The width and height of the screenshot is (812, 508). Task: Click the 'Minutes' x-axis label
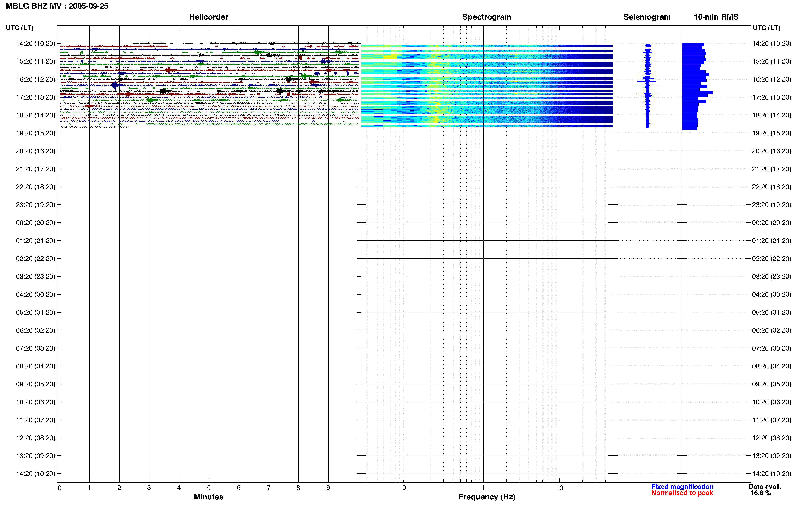tap(209, 497)
